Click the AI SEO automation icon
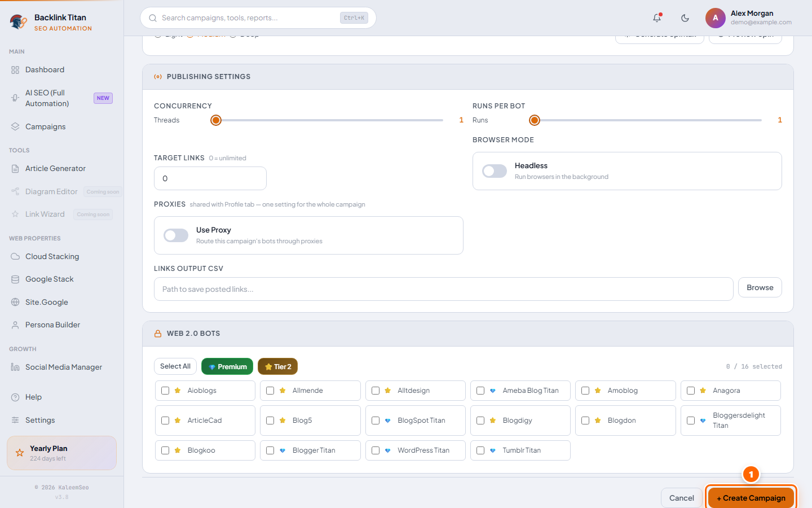The width and height of the screenshot is (812, 508). pos(15,98)
